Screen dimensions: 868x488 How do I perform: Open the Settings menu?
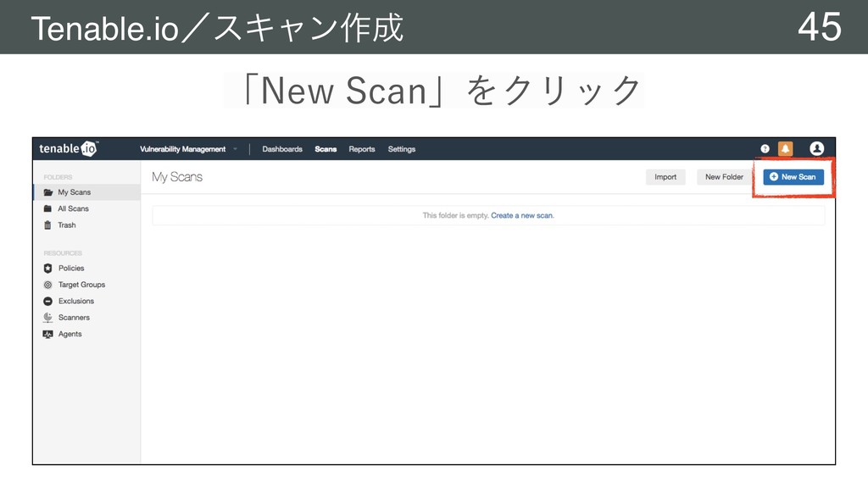click(402, 149)
